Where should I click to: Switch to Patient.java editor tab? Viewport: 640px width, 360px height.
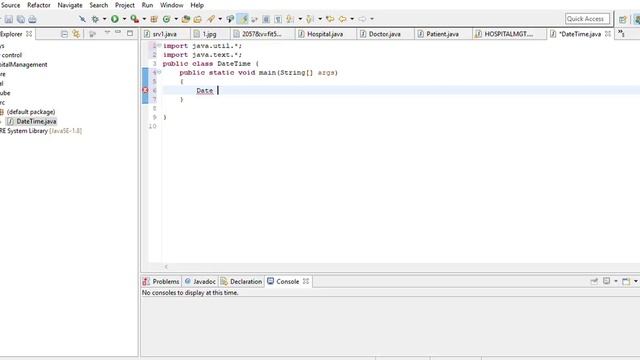pyautogui.click(x=442, y=34)
